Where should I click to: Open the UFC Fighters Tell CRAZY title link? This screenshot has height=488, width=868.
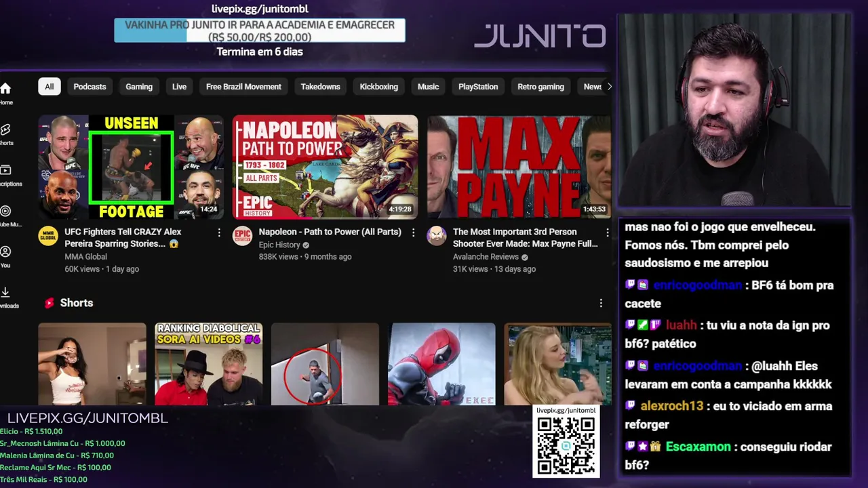(123, 237)
